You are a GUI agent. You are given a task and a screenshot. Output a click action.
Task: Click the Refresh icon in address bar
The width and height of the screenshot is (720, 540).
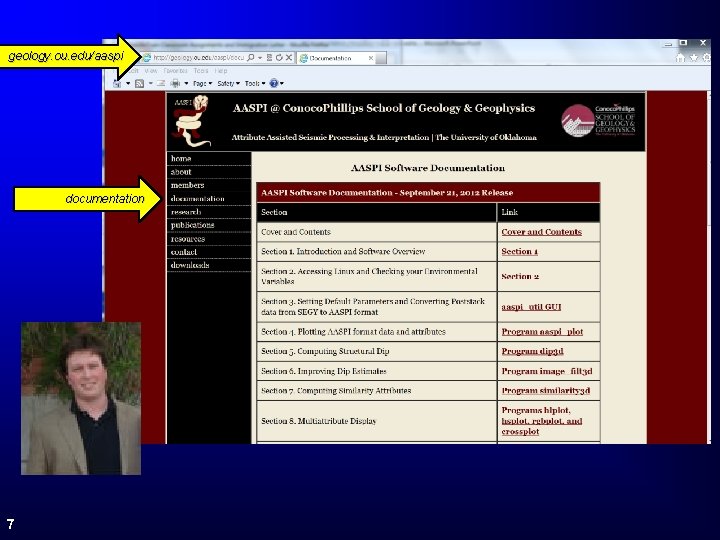point(279,58)
